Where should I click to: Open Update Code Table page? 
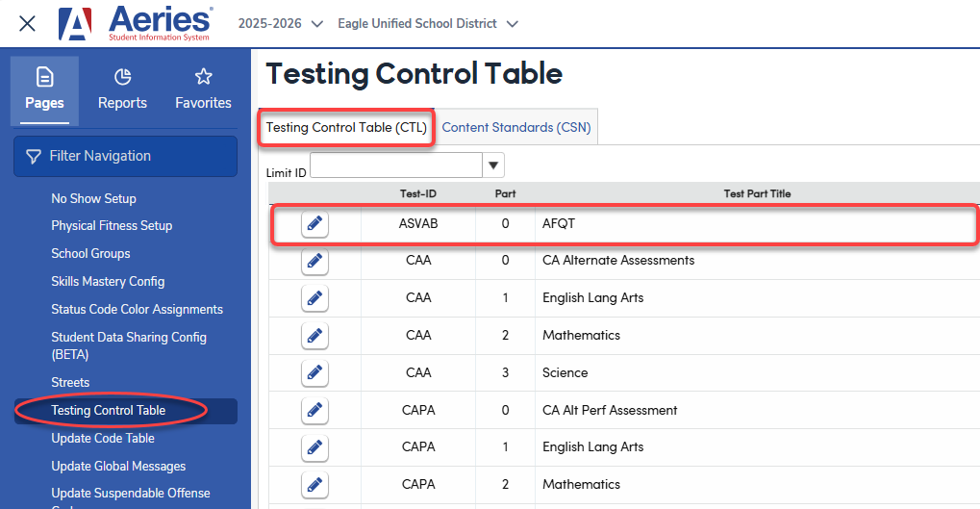coord(103,439)
